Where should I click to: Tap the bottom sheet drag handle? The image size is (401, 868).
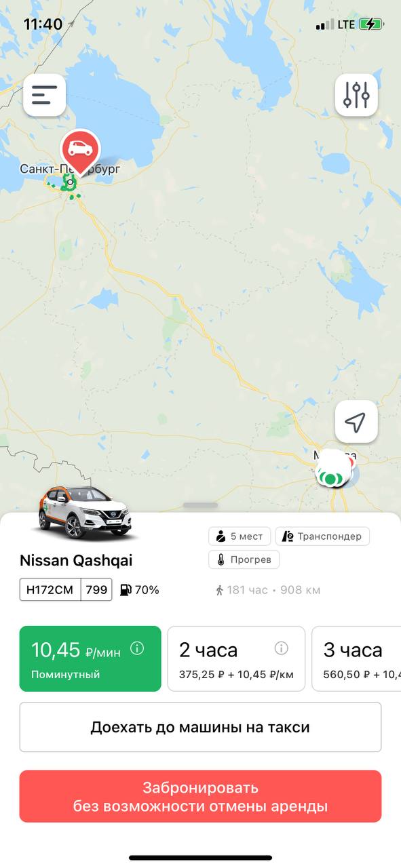point(201,505)
